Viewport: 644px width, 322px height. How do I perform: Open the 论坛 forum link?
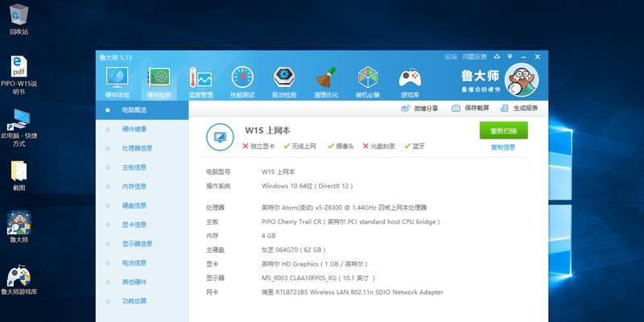coord(451,56)
